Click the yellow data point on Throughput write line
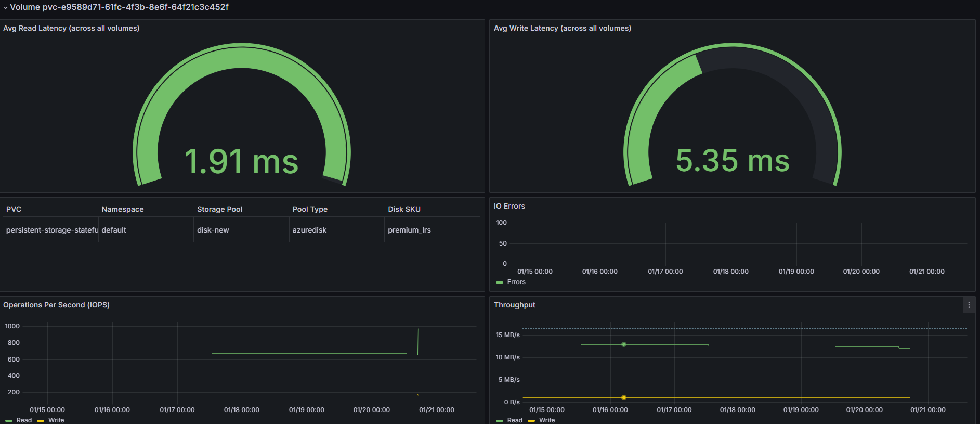Image resolution: width=980 pixels, height=424 pixels. click(624, 397)
